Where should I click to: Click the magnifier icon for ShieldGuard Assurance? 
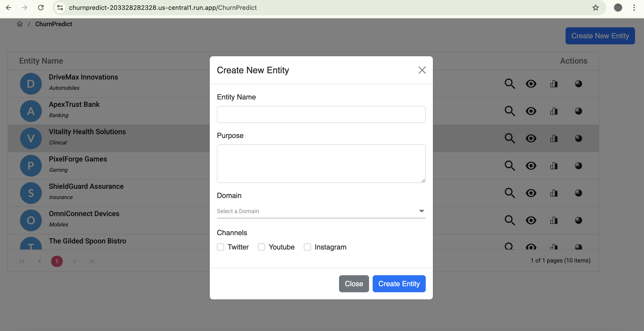pyautogui.click(x=510, y=193)
